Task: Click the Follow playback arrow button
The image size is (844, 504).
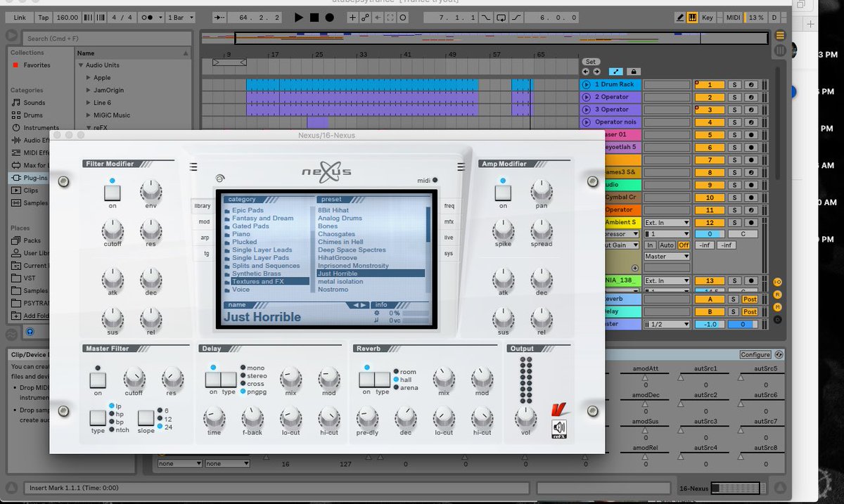Action: 219,17
